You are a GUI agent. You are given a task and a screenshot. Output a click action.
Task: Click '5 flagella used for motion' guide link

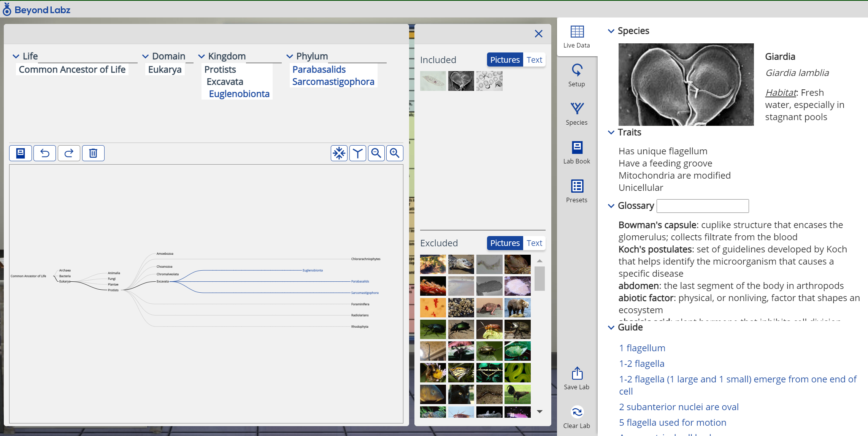point(672,422)
